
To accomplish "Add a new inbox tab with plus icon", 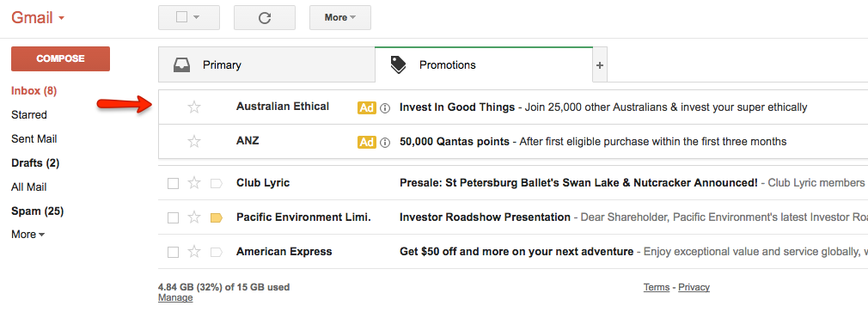I will pyautogui.click(x=600, y=64).
